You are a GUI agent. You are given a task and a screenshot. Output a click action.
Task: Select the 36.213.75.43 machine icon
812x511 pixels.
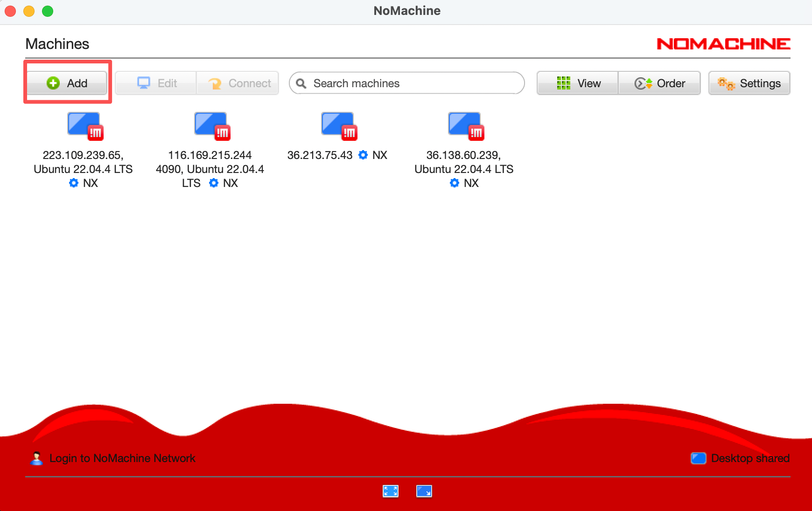pos(338,126)
